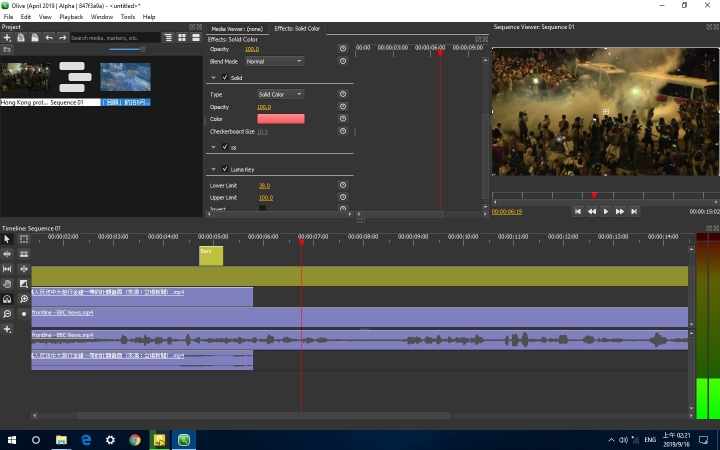This screenshot has height=450, width=720.
Task: Toggle timeline snapping magnet
Action: tap(7, 299)
